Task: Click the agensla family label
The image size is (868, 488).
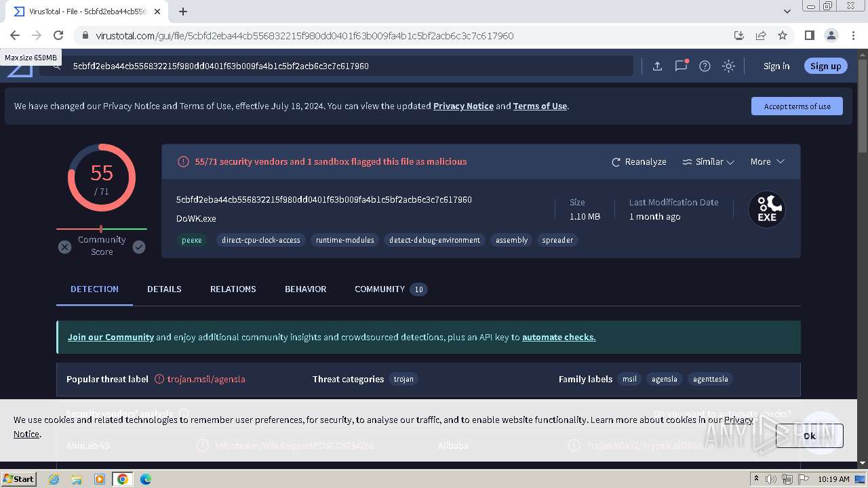Action: click(x=664, y=379)
